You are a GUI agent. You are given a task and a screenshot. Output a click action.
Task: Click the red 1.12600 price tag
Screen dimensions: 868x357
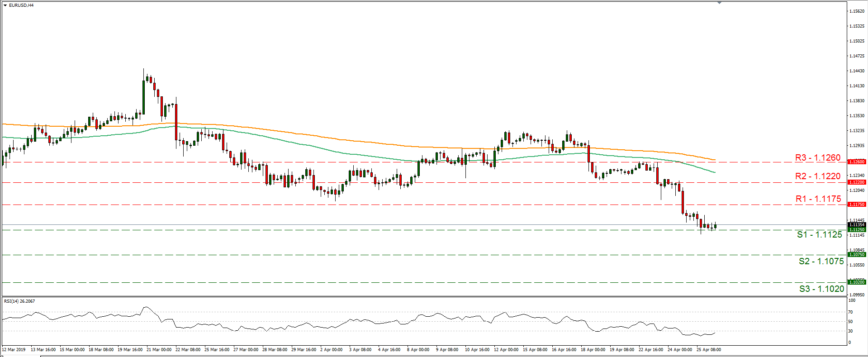pos(856,162)
